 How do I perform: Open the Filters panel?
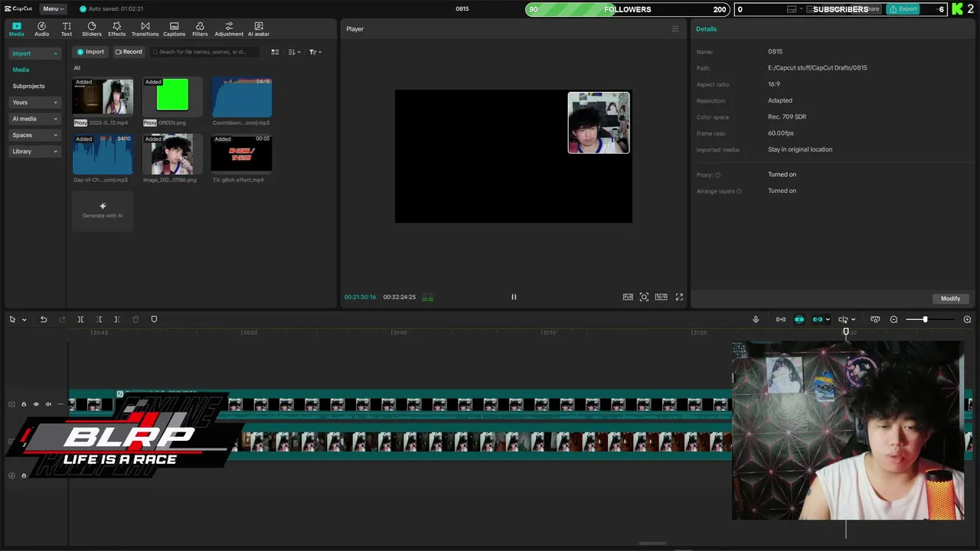[x=200, y=29]
